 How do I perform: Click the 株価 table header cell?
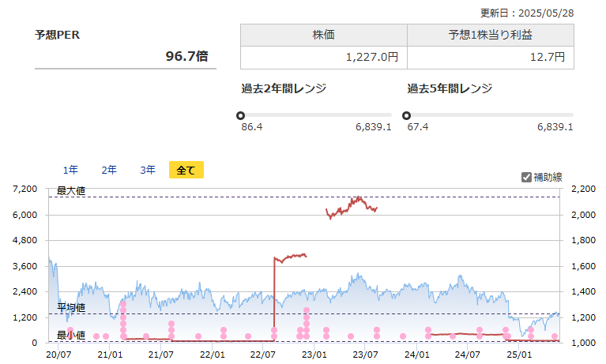pyautogui.click(x=323, y=35)
